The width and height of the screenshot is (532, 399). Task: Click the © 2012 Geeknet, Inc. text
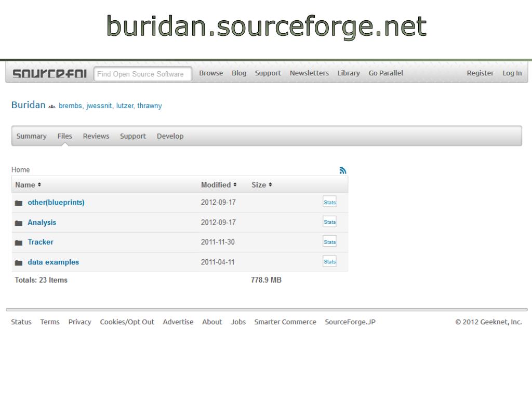[x=488, y=322]
